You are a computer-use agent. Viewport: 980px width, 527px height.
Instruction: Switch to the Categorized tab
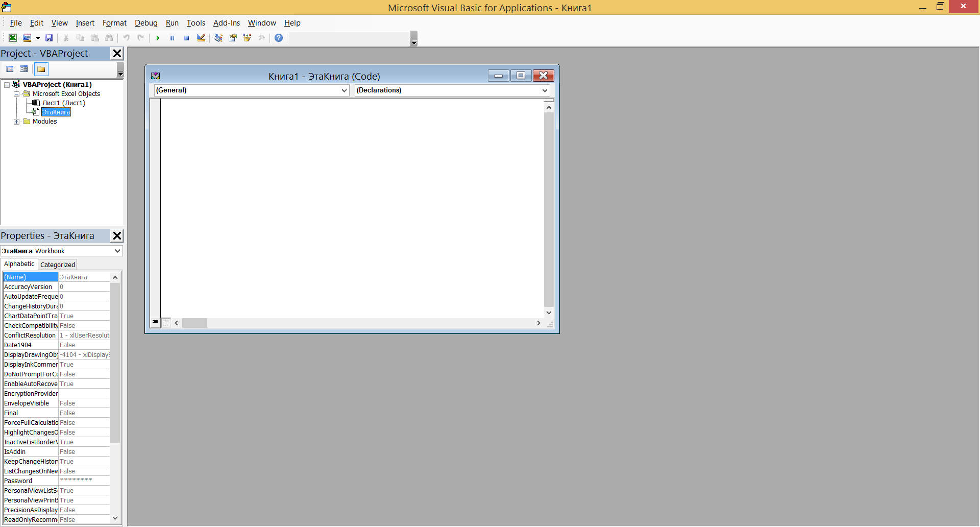click(x=58, y=265)
